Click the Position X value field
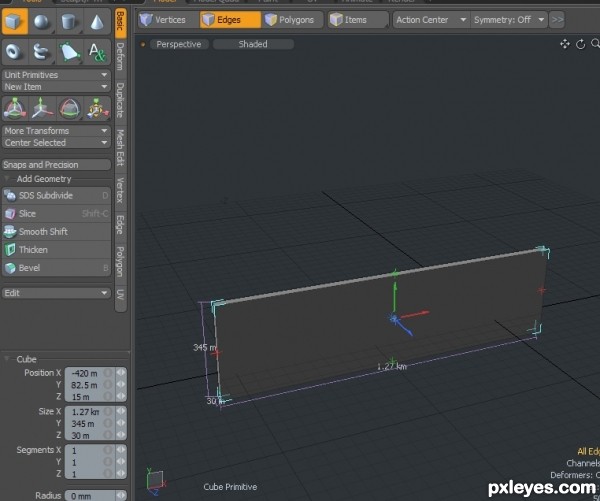This screenshot has height=501, width=600. 90,373
